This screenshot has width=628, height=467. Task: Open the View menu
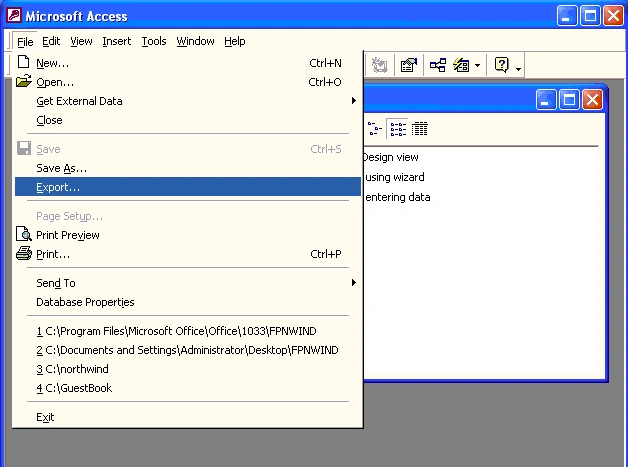[81, 41]
